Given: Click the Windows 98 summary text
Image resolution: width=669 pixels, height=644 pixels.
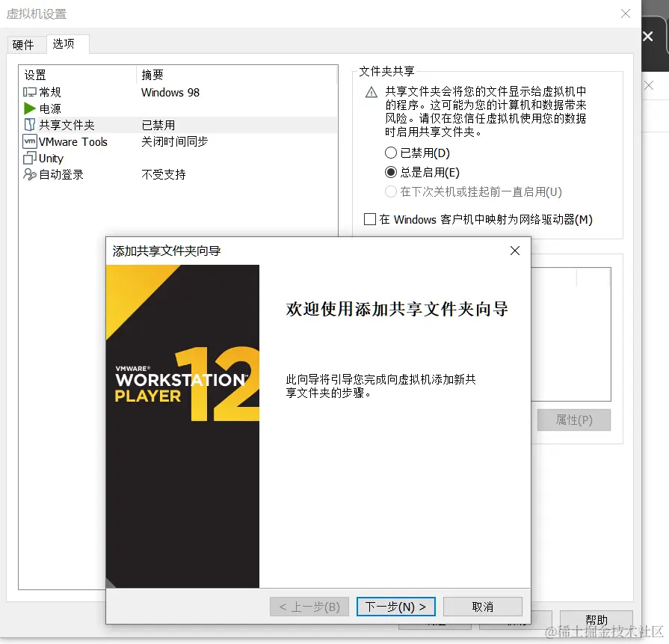Looking at the screenshot, I should (x=170, y=92).
